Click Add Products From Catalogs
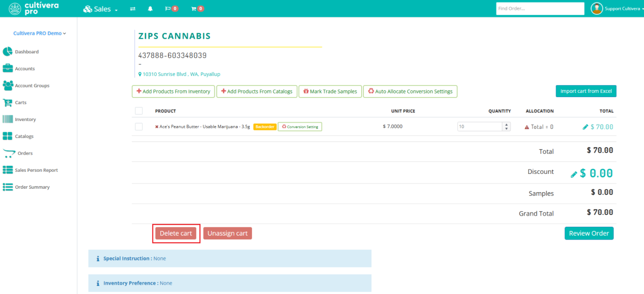The width and height of the screenshot is (644, 294). point(257,92)
